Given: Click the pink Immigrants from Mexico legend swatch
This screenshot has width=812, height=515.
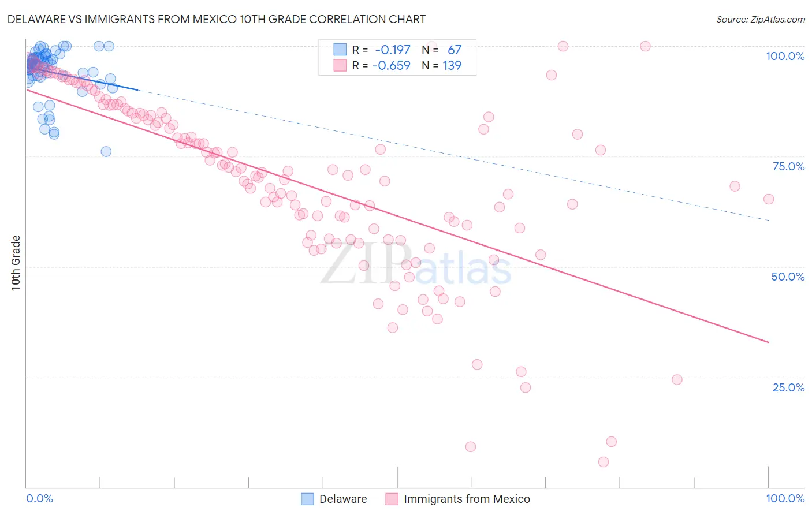Looking at the screenshot, I should [392, 499].
